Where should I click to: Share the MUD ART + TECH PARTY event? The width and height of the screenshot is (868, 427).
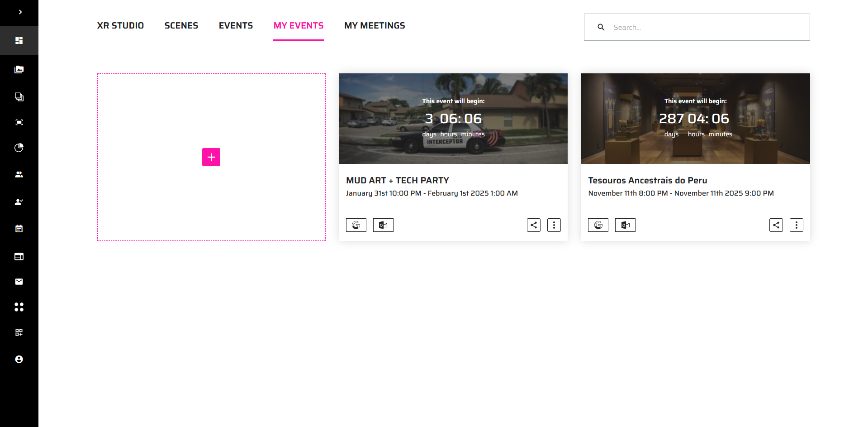(x=534, y=225)
